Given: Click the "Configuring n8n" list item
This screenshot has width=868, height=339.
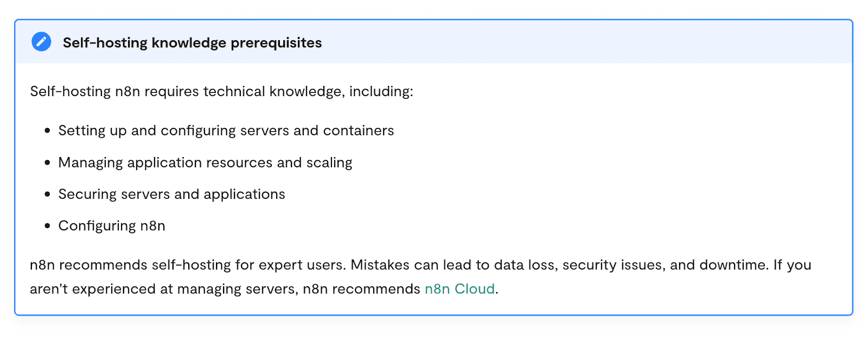Looking at the screenshot, I should (x=112, y=226).
